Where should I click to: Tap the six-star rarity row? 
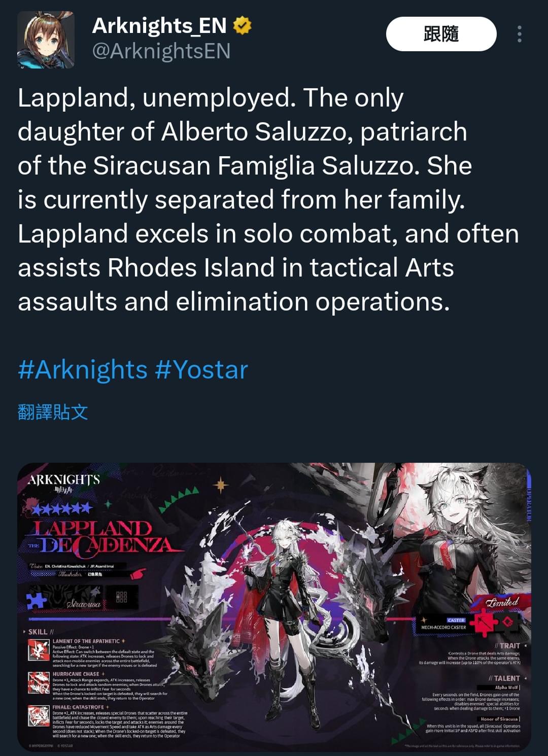[62, 508]
